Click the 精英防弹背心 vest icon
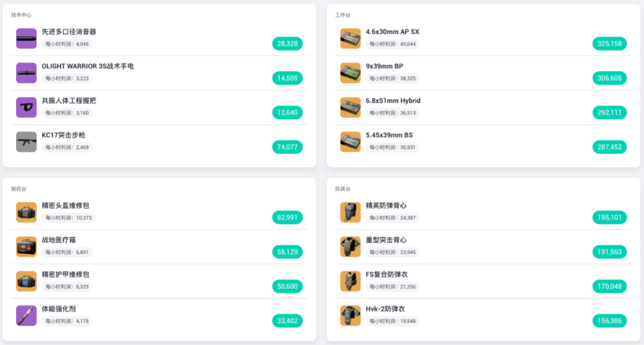The image size is (644, 345). (350, 212)
